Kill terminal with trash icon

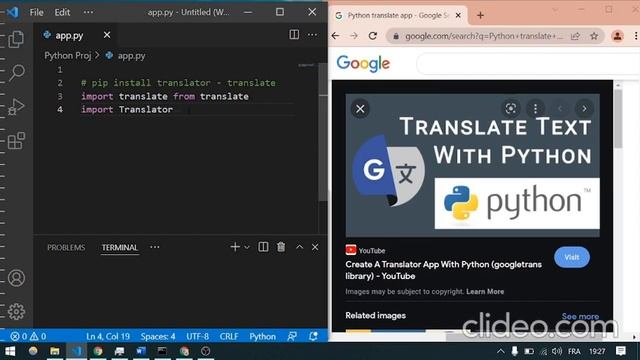281,247
